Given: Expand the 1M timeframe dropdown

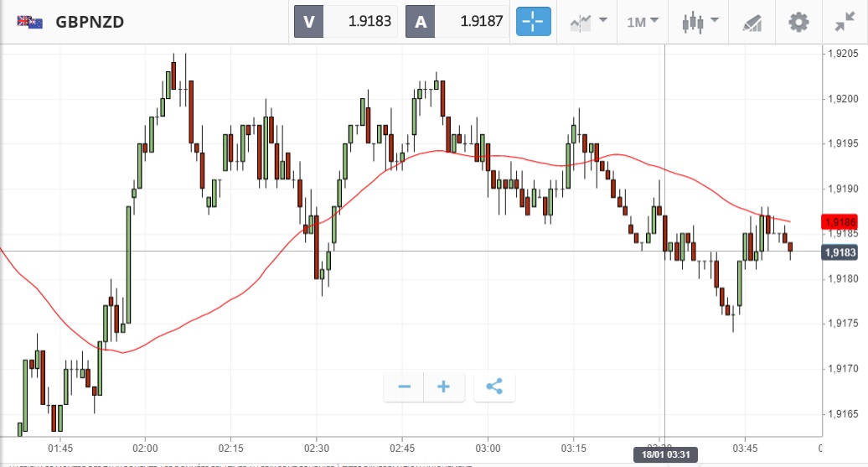Looking at the screenshot, I should (643, 22).
